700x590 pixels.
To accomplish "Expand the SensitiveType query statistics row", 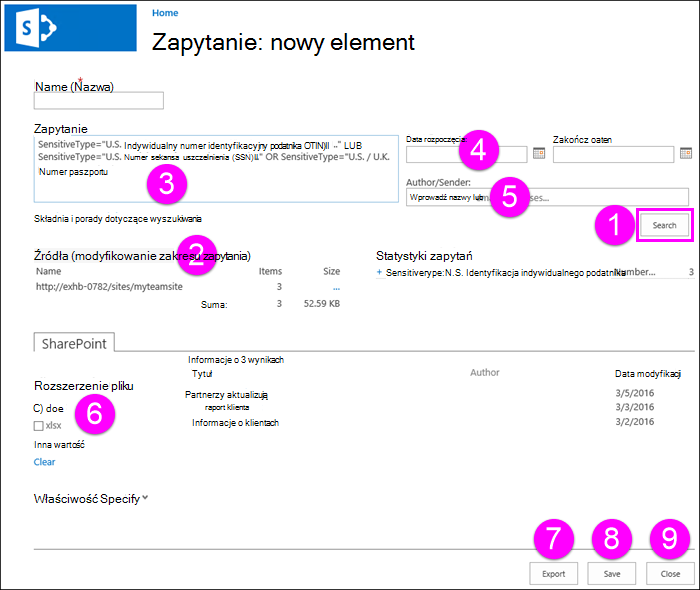I will (x=379, y=272).
